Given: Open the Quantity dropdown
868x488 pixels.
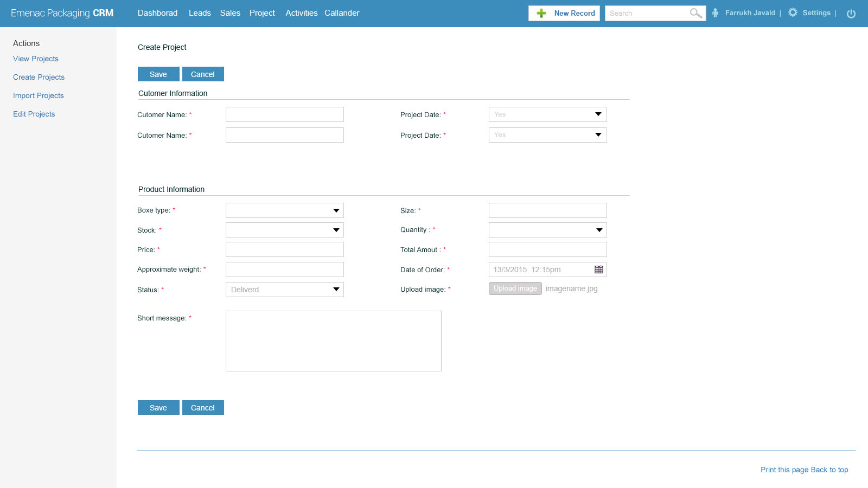Looking at the screenshot, I should pos(547,230).
